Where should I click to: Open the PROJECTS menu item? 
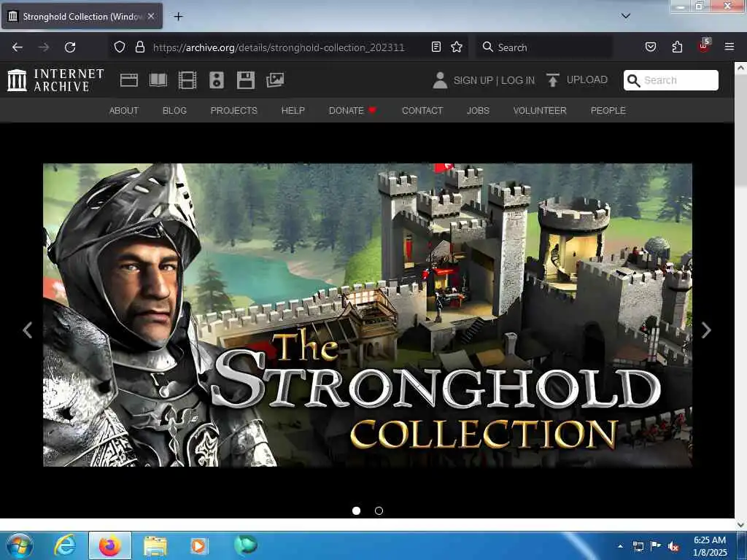234,111
